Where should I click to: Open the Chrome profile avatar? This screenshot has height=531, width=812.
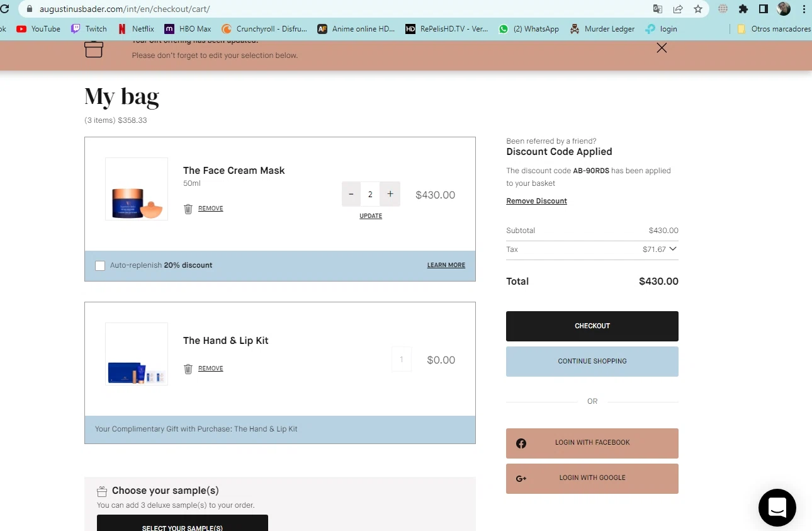click(x=784, y=9)
